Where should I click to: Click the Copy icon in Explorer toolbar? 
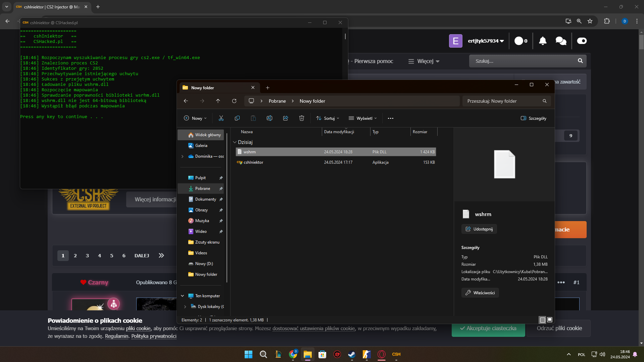(237, 118)
